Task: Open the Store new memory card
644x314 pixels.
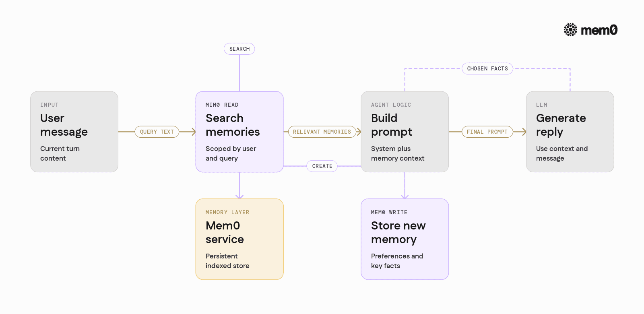Action: pos(405,239)
